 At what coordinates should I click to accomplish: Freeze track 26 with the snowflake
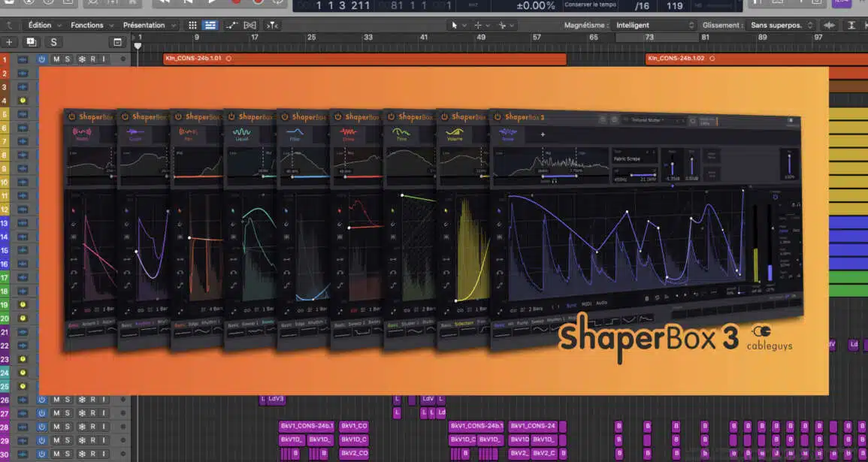tap(82, 400)
